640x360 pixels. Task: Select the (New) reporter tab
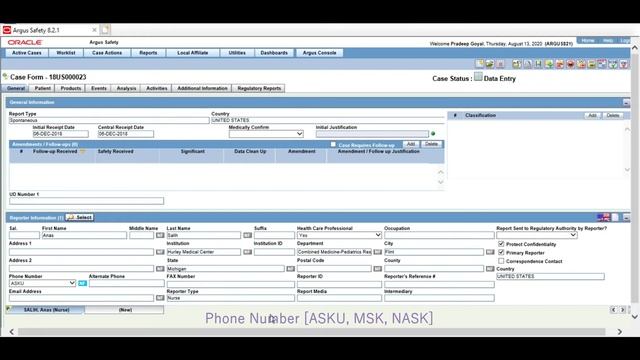124,310
